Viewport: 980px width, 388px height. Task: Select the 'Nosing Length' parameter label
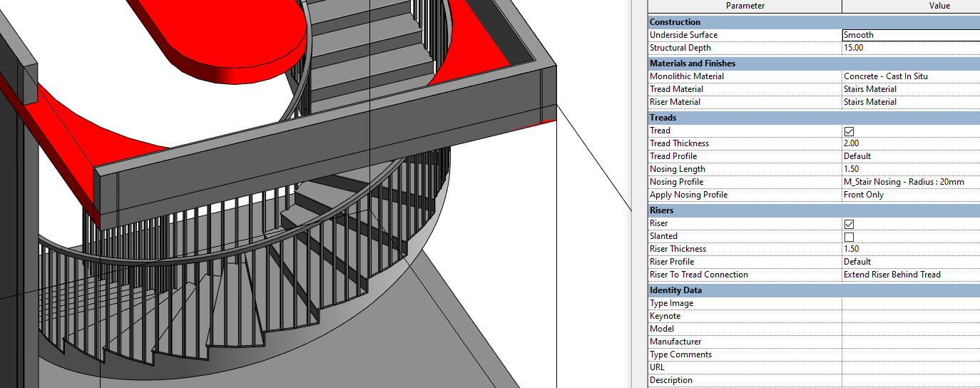coord(677,169)
